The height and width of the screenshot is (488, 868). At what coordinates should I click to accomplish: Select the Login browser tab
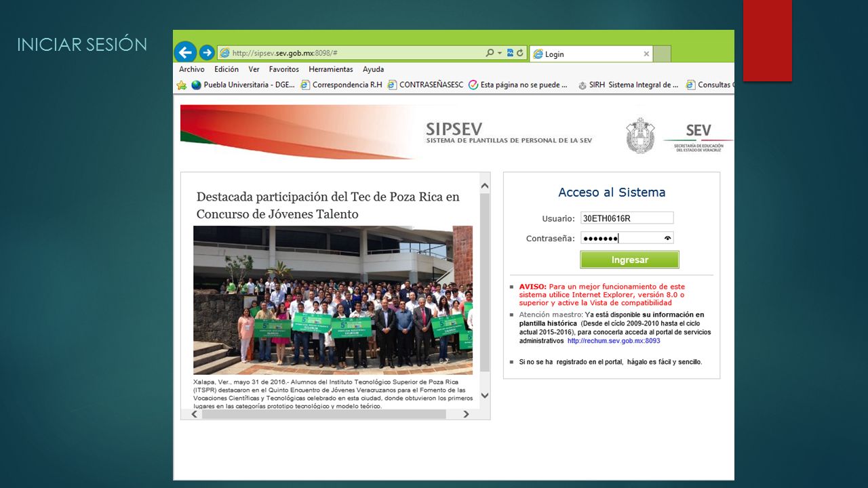591,54
